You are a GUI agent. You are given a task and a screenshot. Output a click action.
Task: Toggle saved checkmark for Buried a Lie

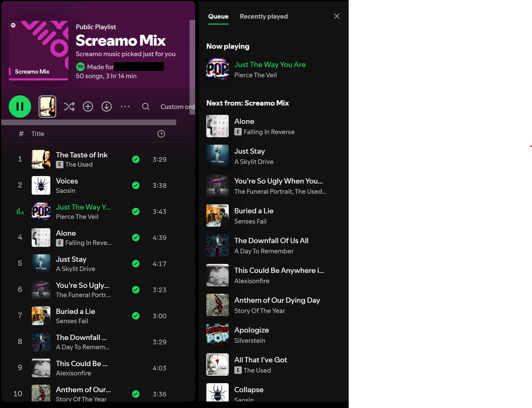pos(136,316)
